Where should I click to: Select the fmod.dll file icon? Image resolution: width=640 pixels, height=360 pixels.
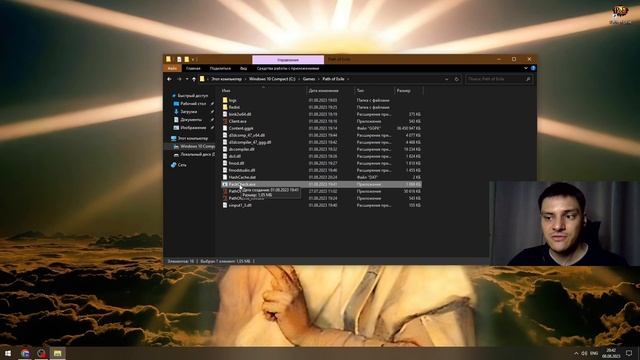(225, 163)
